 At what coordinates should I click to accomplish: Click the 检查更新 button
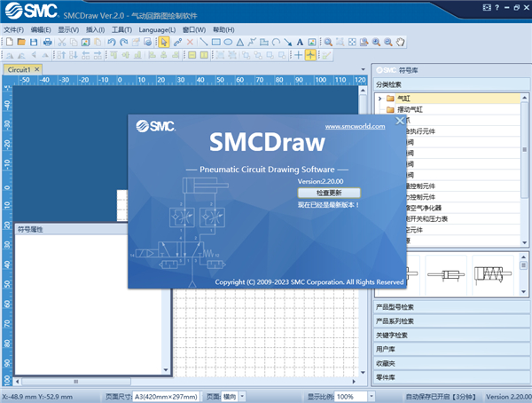point(328,192)
